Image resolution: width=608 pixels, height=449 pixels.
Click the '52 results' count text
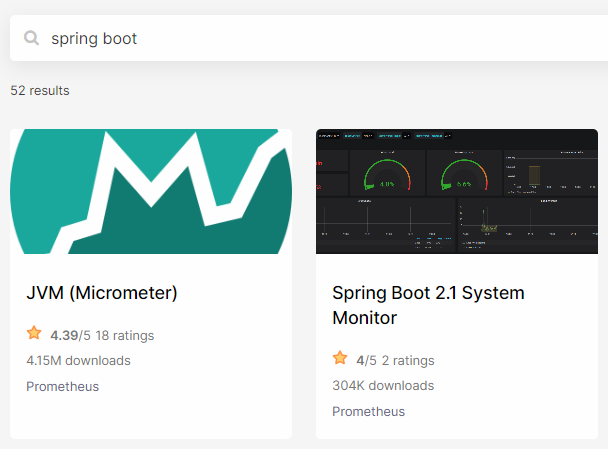pos(40,90)
